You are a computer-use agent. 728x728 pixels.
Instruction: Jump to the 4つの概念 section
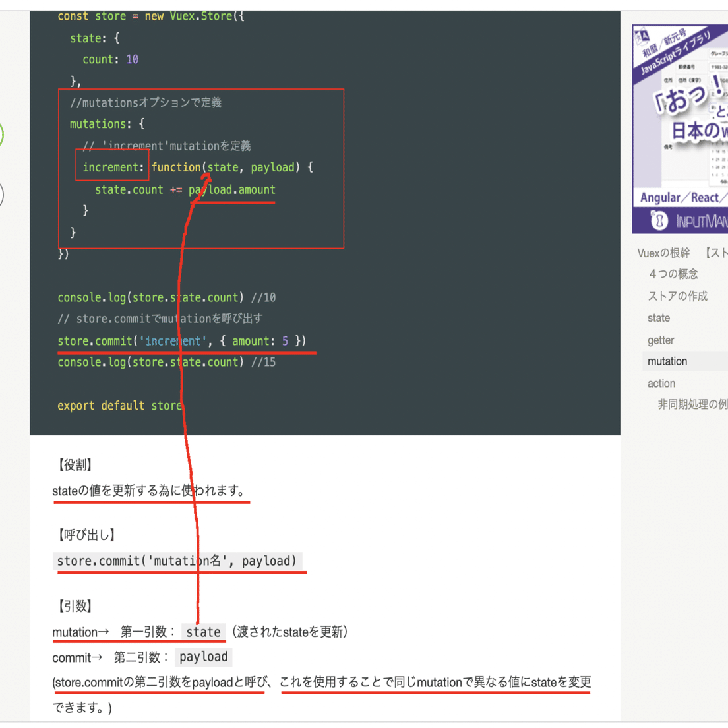(673, 274)
